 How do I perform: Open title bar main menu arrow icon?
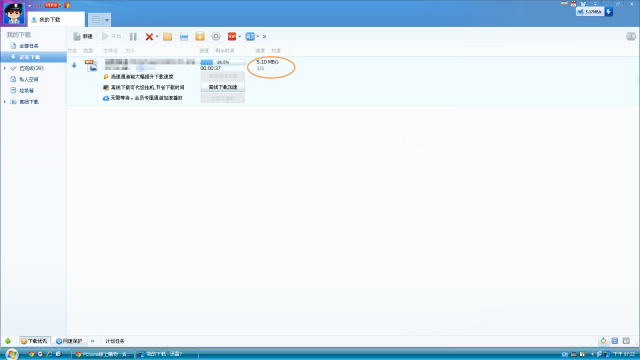pyautogui.click(x=595, y=4)
